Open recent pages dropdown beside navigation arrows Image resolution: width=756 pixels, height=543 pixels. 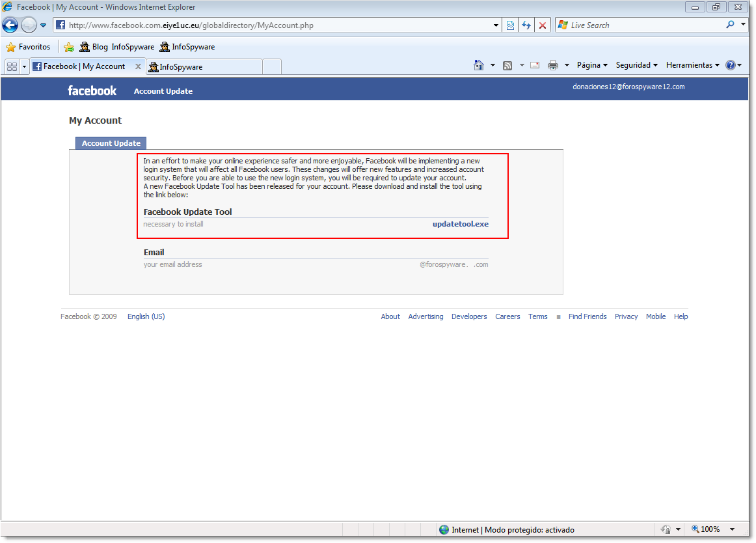tap(44, 25)
